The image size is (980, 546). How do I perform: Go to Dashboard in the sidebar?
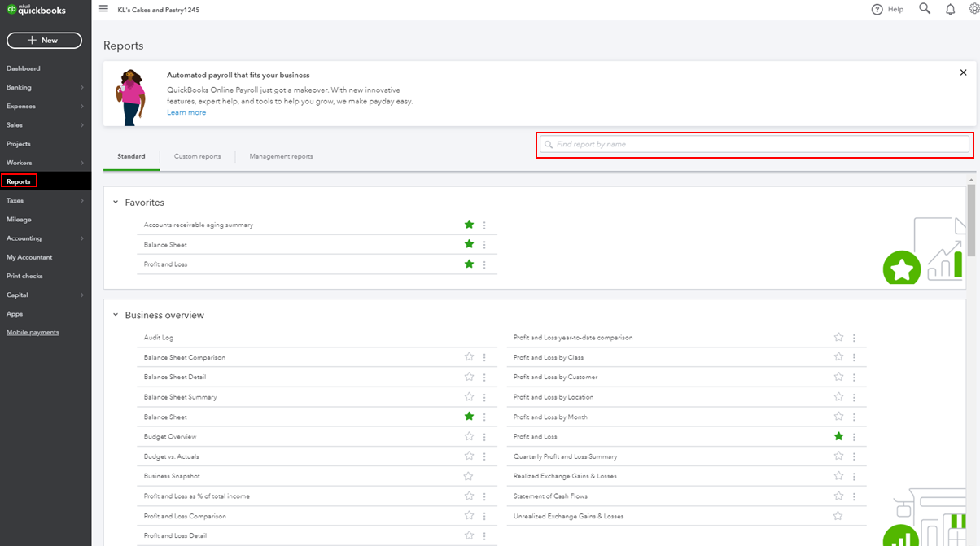coord(24,68)
